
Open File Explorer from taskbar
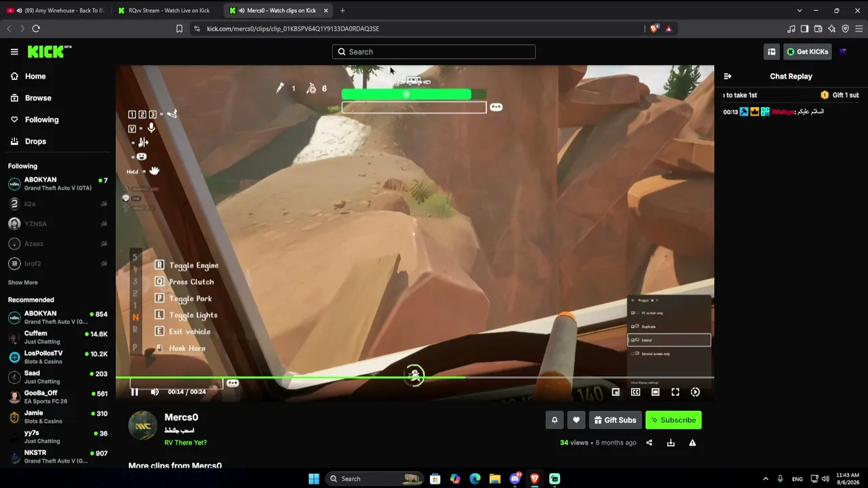[x=495, y=479]
